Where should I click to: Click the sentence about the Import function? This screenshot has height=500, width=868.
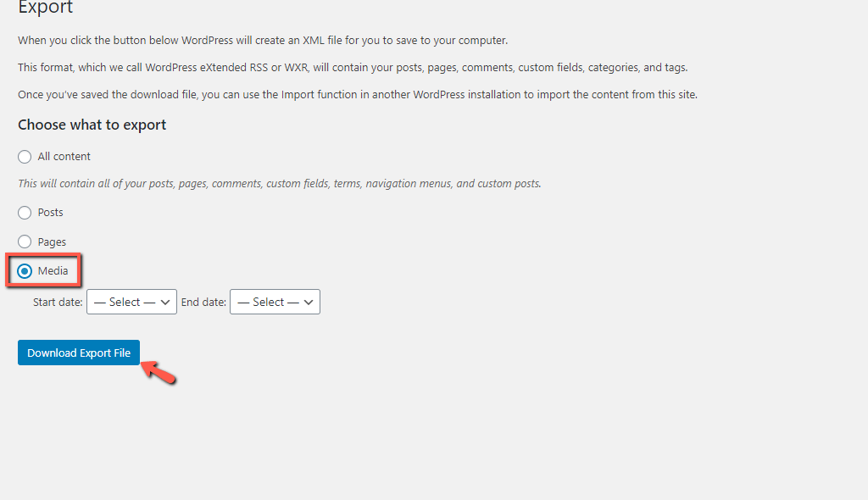pyautogui.click(x=358, y=95)
